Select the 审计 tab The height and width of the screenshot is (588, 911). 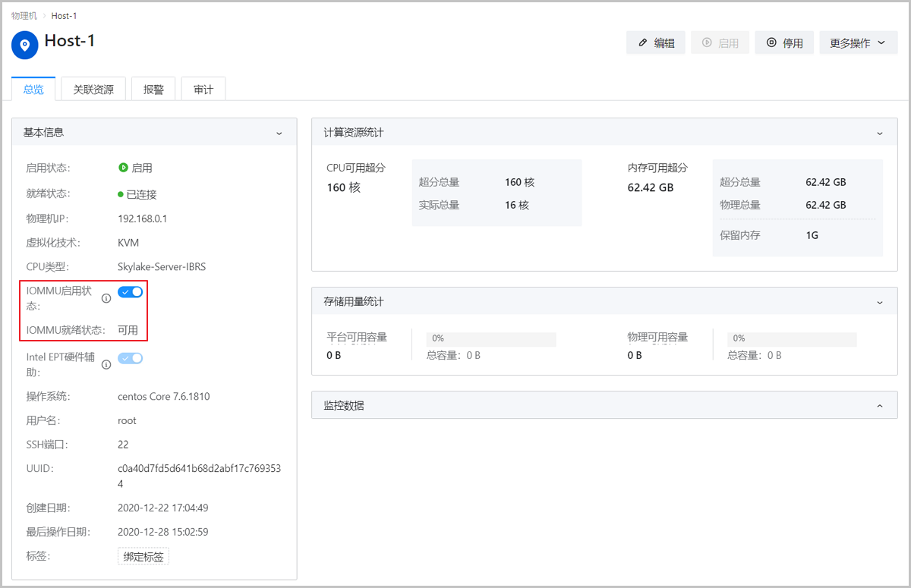click(x=203, y=87)
